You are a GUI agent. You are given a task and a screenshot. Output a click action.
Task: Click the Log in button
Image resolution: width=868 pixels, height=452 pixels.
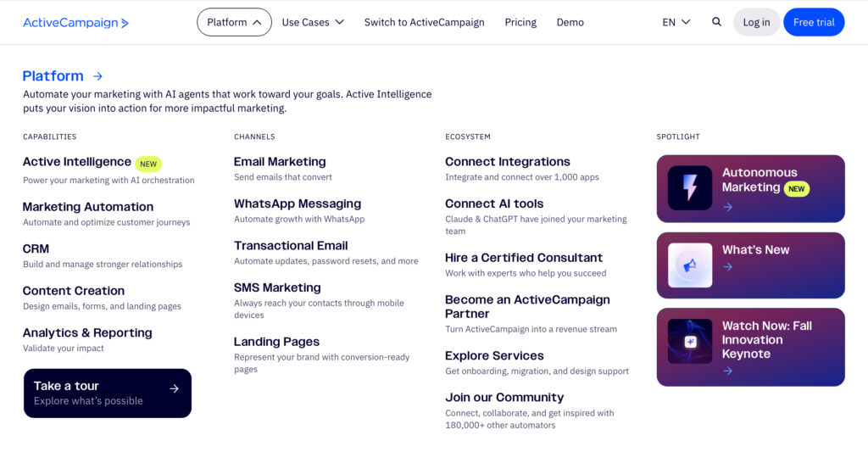(756, 22)
